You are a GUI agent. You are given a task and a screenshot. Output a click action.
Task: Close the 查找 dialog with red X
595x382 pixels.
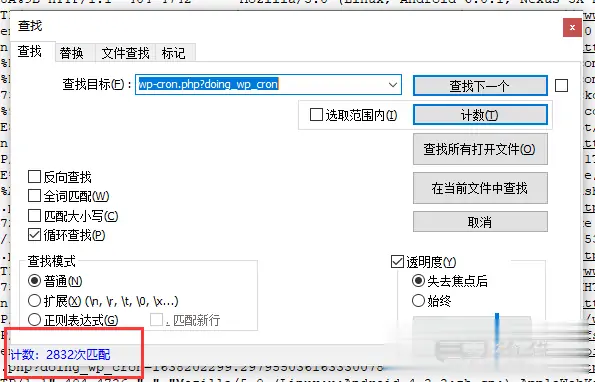point(572,27)
